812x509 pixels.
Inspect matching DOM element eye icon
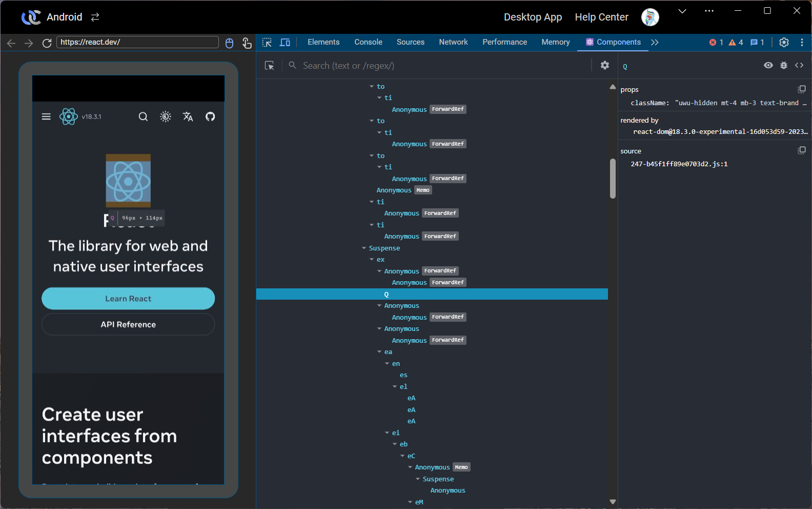coord(768,65)
